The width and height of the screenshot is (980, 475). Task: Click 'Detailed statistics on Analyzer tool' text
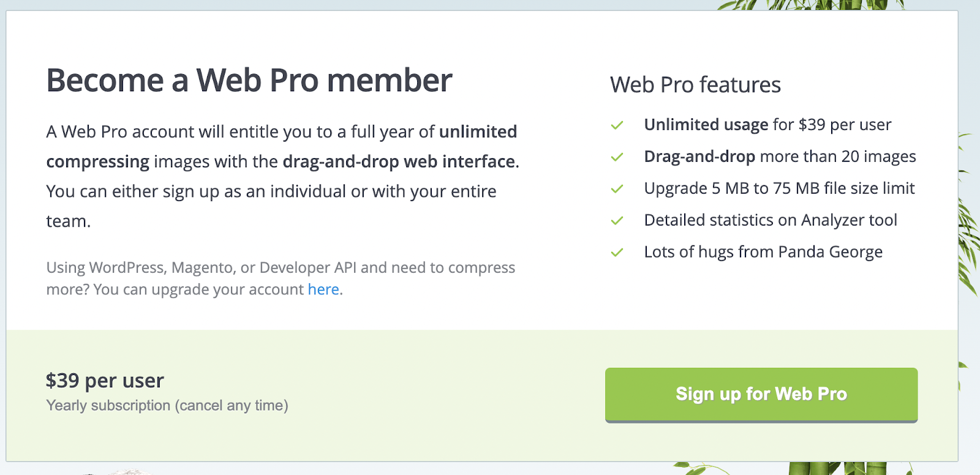point(771,221)
